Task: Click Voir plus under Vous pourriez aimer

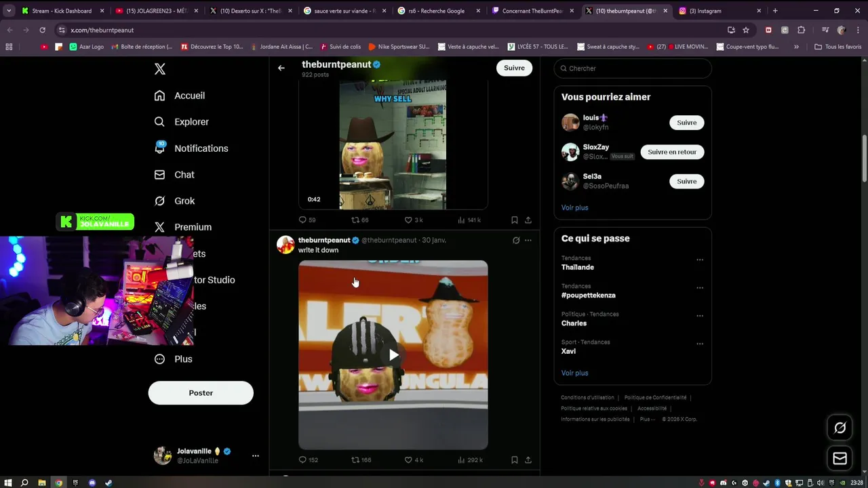Action: point(574,207)
